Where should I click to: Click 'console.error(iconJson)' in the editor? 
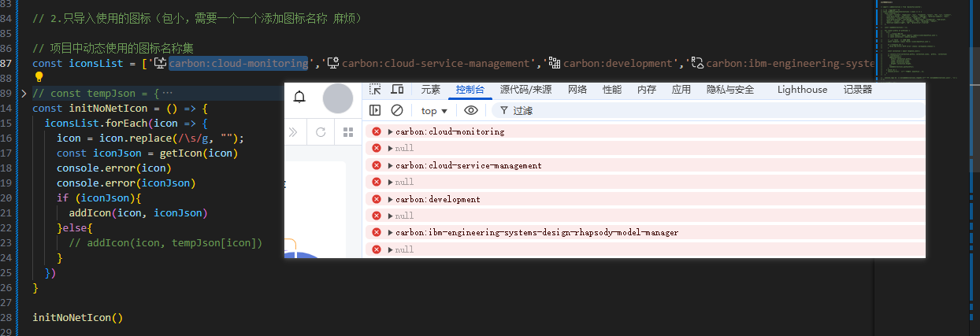coord(126,183)
